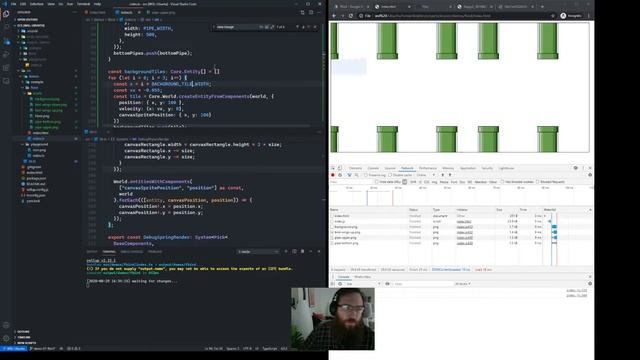The width and height of the screenshot is (640, 360).
Task: Filter network requests by XHR
Action: pyautogui.click(x=413, y=182)
